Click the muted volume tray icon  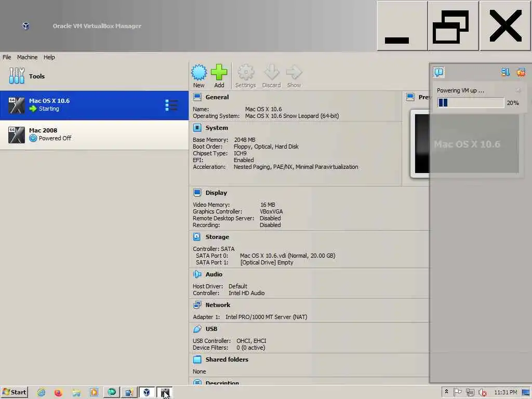click(483, 393)
